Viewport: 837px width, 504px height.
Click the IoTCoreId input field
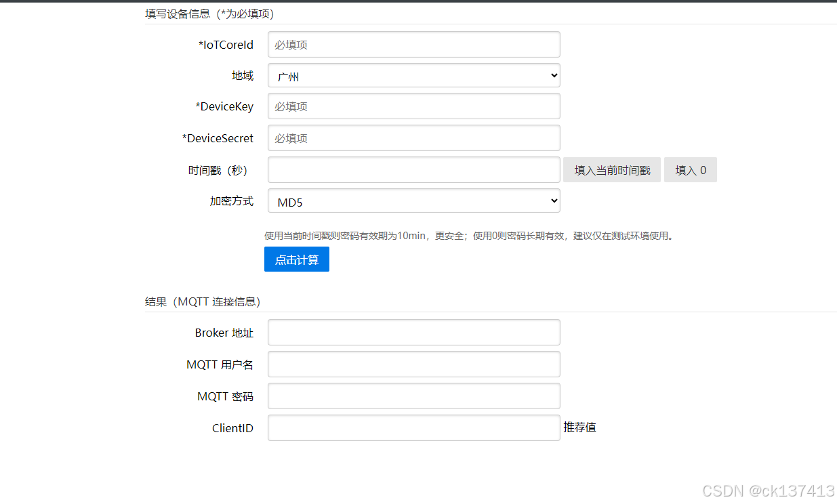click(413, 44)
